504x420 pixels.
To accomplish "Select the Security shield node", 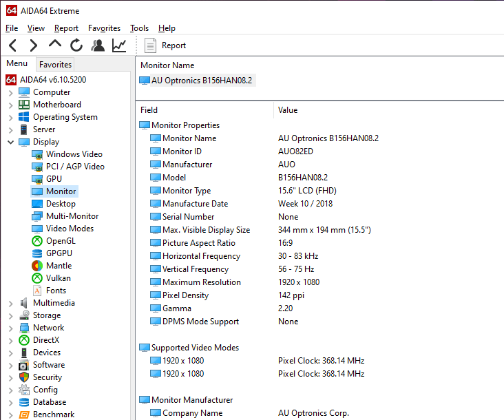I will 41,377.
